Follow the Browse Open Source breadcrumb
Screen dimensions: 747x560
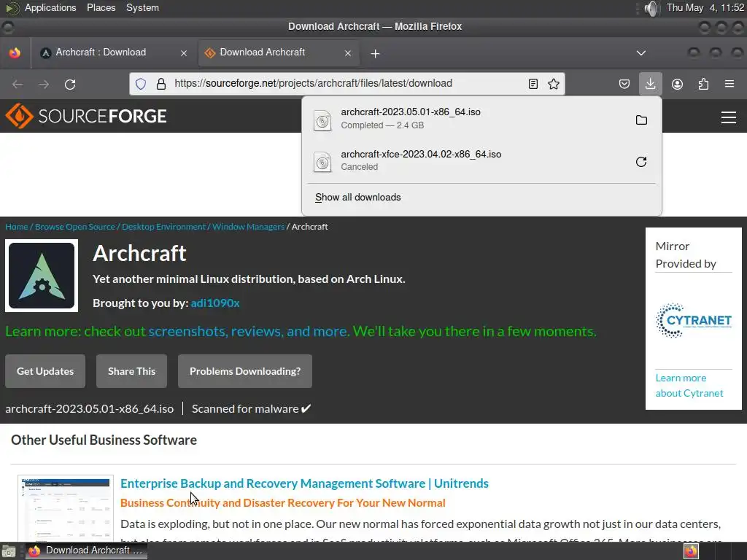click(75, 227)
